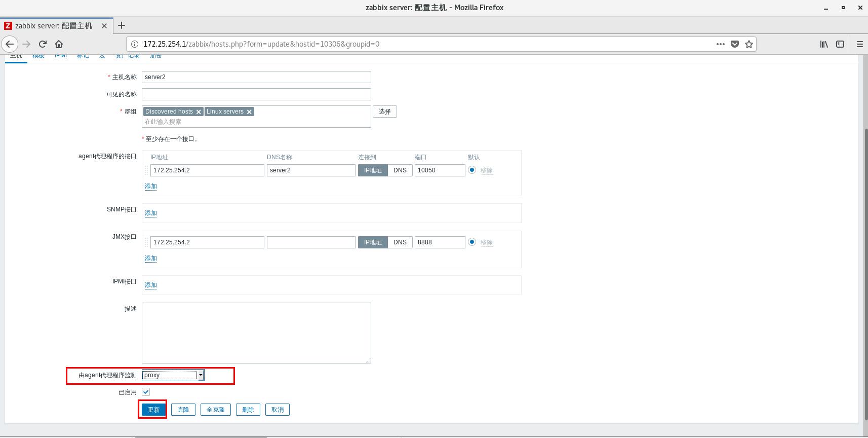Screen dimensions: 868x438
Task: Add an IPMI interface via 添加
Action: click(x=151, y=285)
